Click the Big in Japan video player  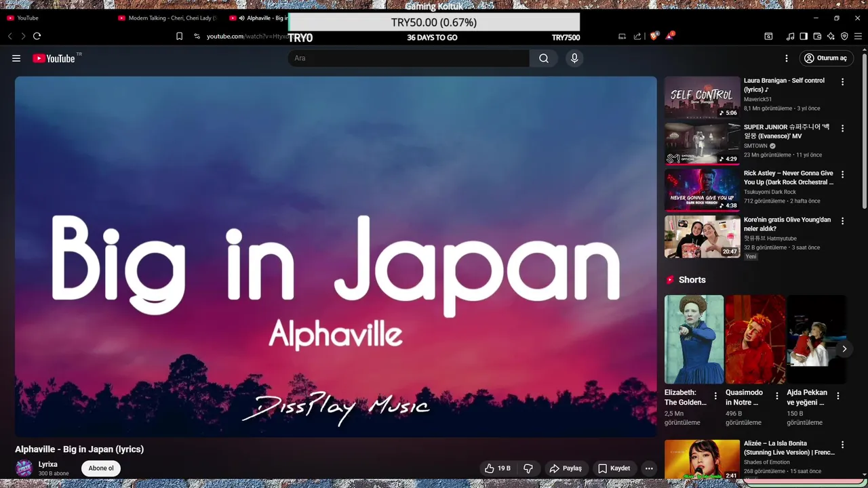click(x=336, y=256)
